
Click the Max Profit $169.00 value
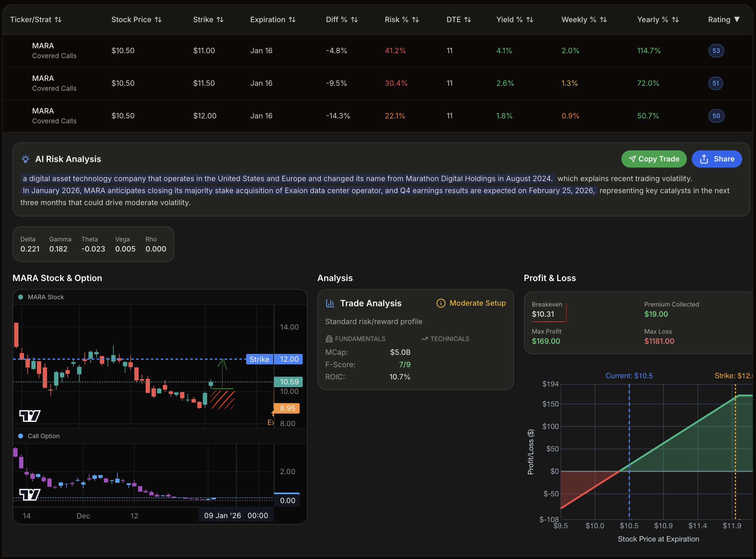(x=546, y=341)
